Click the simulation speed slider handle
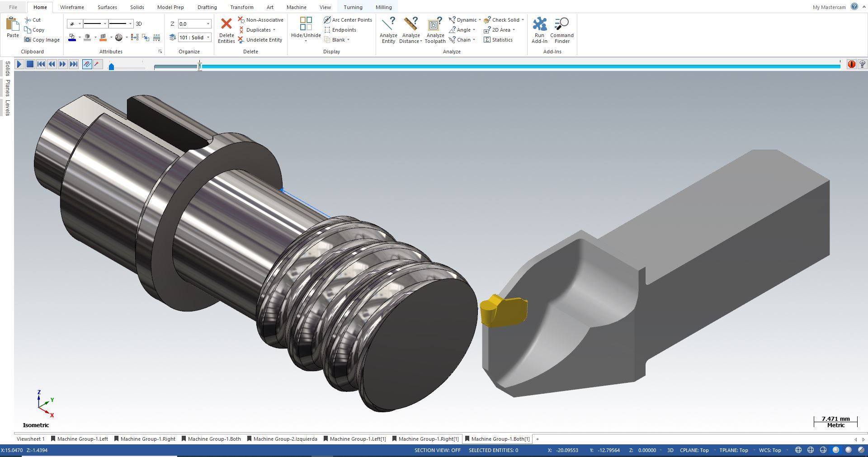 [x=111, y=66]
